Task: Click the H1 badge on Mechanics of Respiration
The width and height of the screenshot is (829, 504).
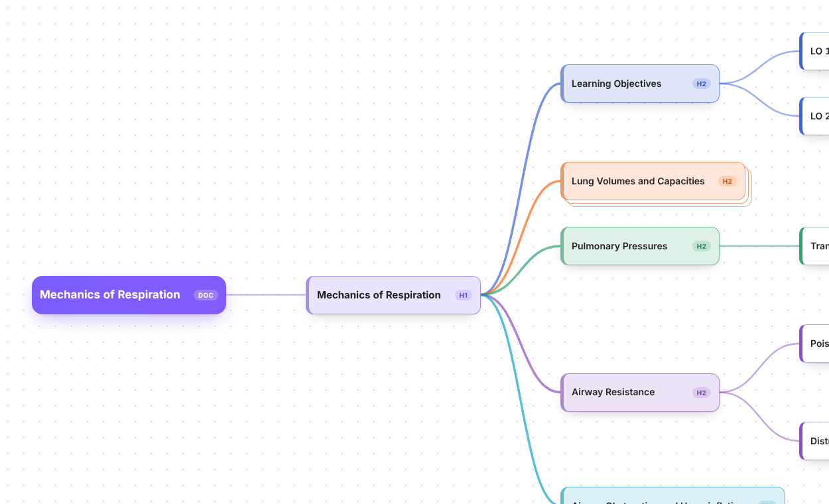Action: (464, 295)
